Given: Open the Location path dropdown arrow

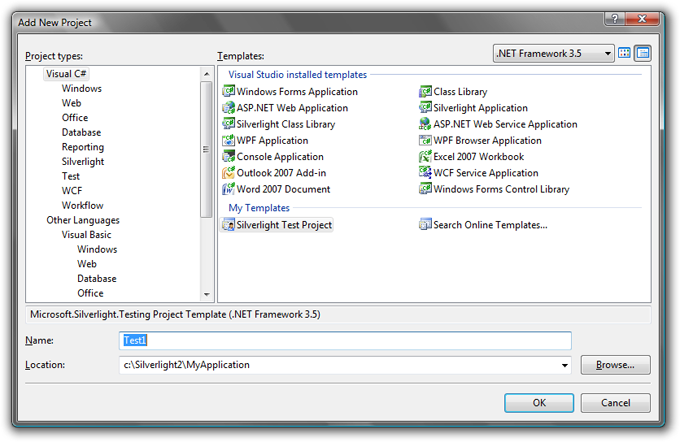Looking at the screenshot, I should click(564, 365).
